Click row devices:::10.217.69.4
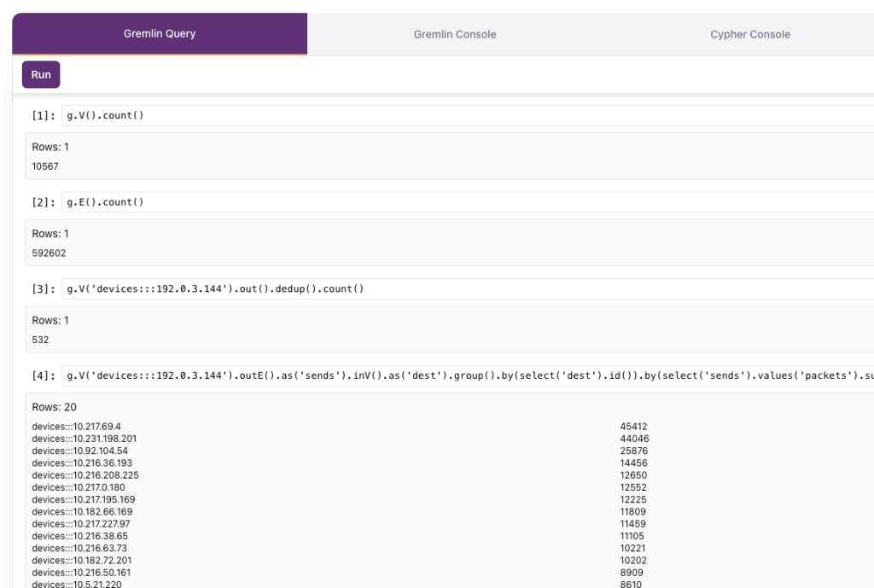Viewport: 874px width, 588px height. coord(76,427)
